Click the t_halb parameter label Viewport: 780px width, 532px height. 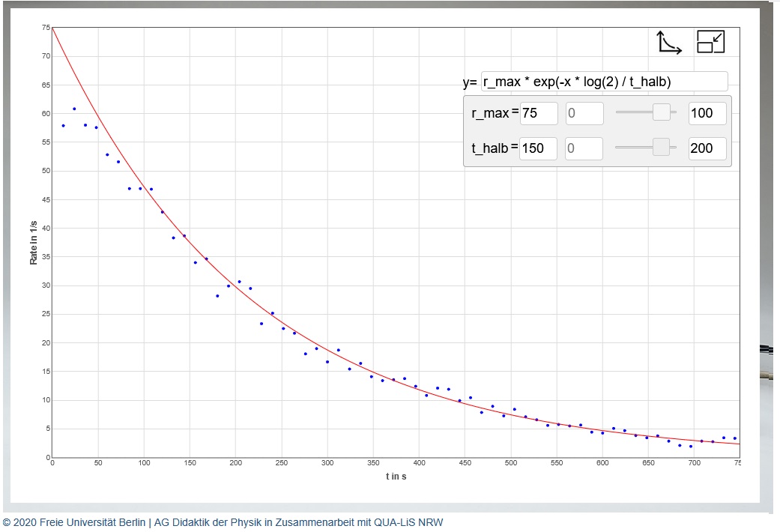coord(489,148)
